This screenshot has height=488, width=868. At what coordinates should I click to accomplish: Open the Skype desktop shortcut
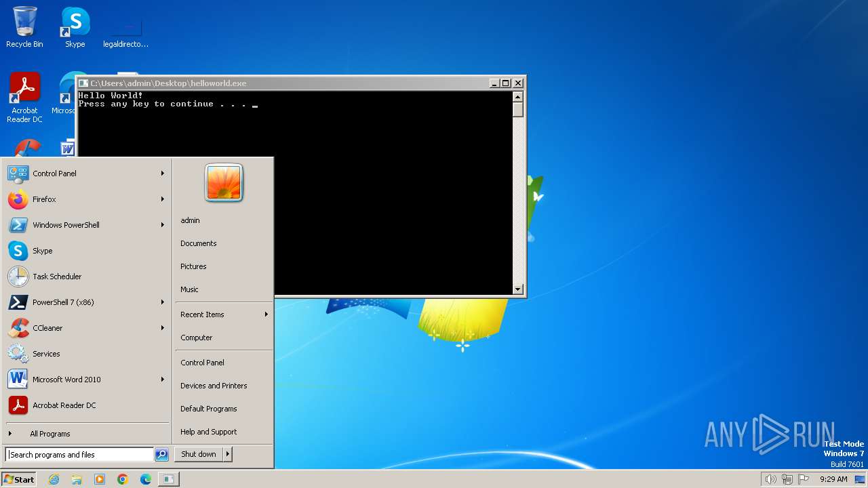pos(75,27)
